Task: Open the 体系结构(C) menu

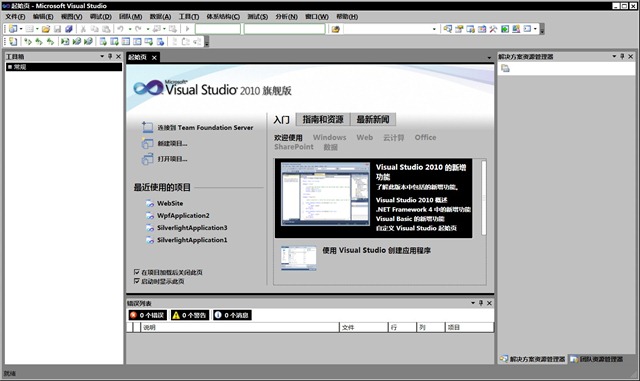Action: tap(223, 17)
